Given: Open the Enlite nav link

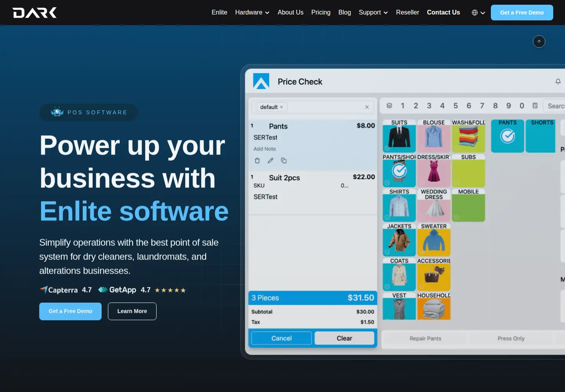Looking at the screenshot, I should 219,13.
